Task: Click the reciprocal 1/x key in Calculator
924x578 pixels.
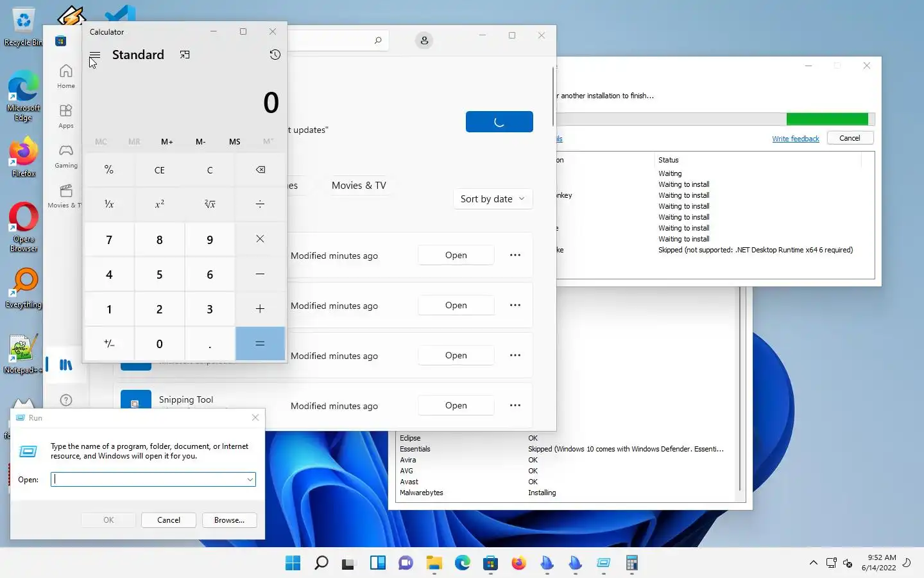Action: click(109, 204)
